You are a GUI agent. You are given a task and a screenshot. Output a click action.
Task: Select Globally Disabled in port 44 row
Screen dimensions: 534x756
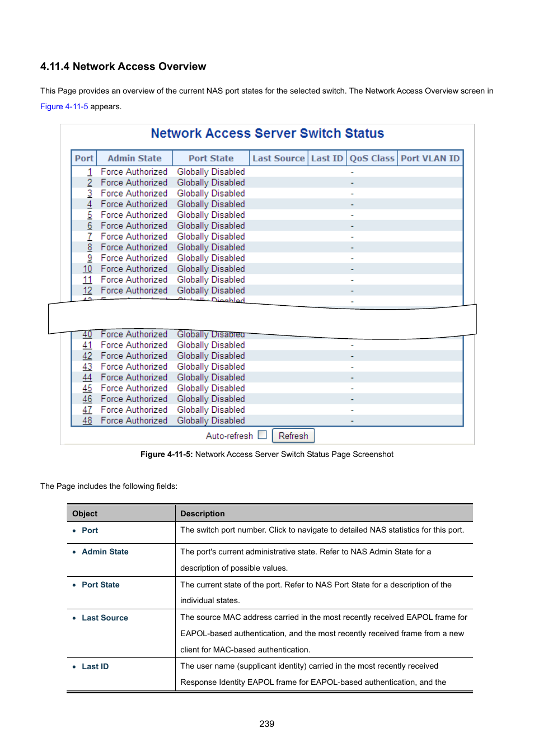[211, 377]
